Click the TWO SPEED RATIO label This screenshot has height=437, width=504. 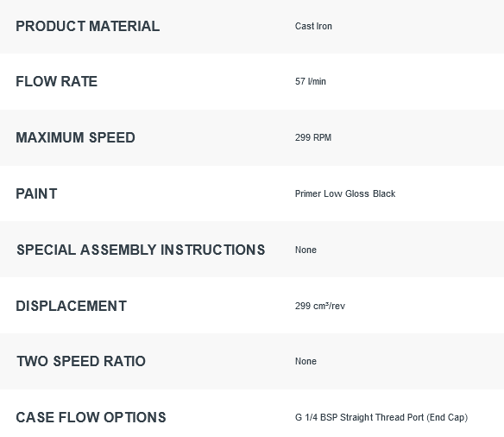click(x=81, y=361)
